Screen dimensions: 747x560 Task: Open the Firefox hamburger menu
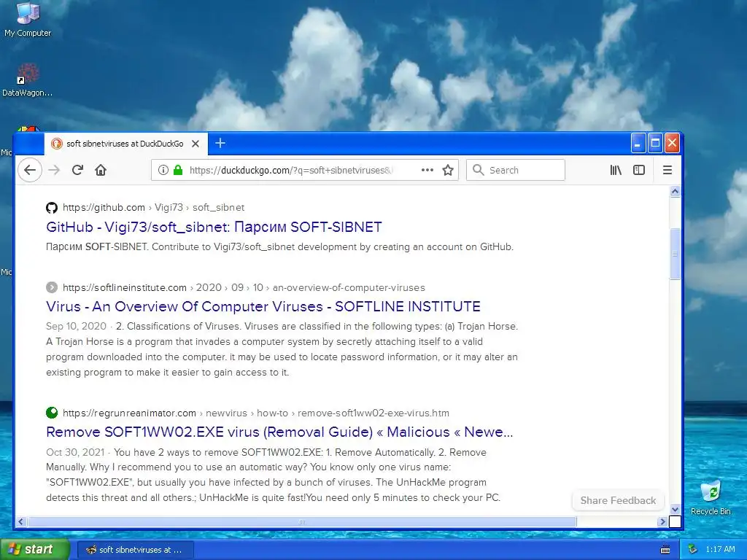click(x=667, y=170)
